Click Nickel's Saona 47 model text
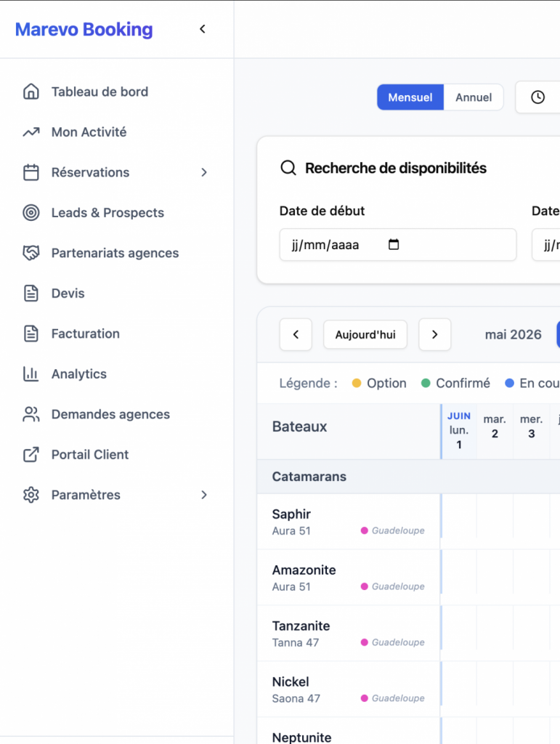The width and height of the screenshot is (560, 744). pyautogui.click(x=296, y=698)
